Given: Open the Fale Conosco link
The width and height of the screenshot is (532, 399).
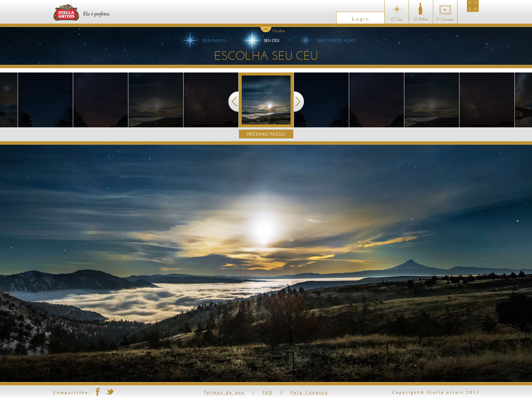Looking at the screenshot, I should (309, 393).
